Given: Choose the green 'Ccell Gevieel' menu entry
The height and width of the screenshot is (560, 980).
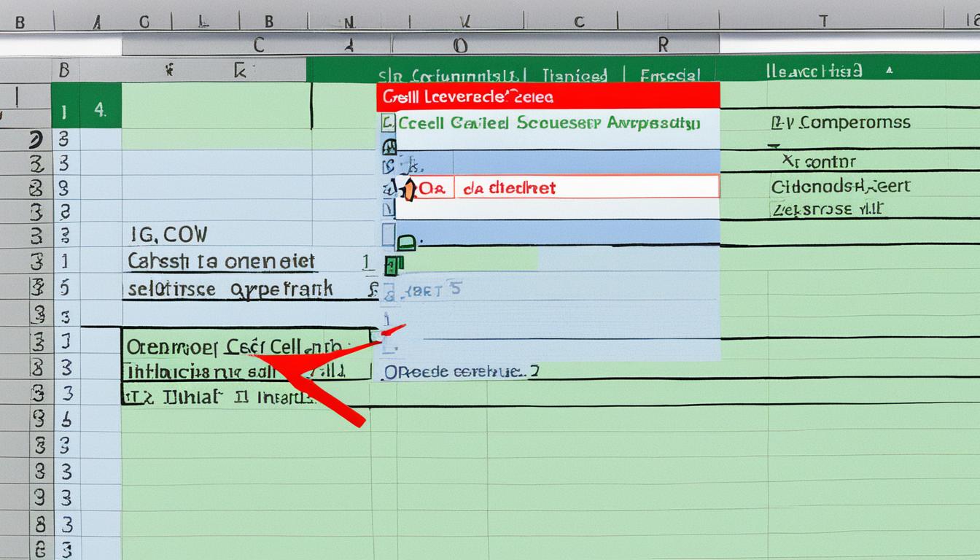Looking at the screenshot, I should tap(548, 122).
